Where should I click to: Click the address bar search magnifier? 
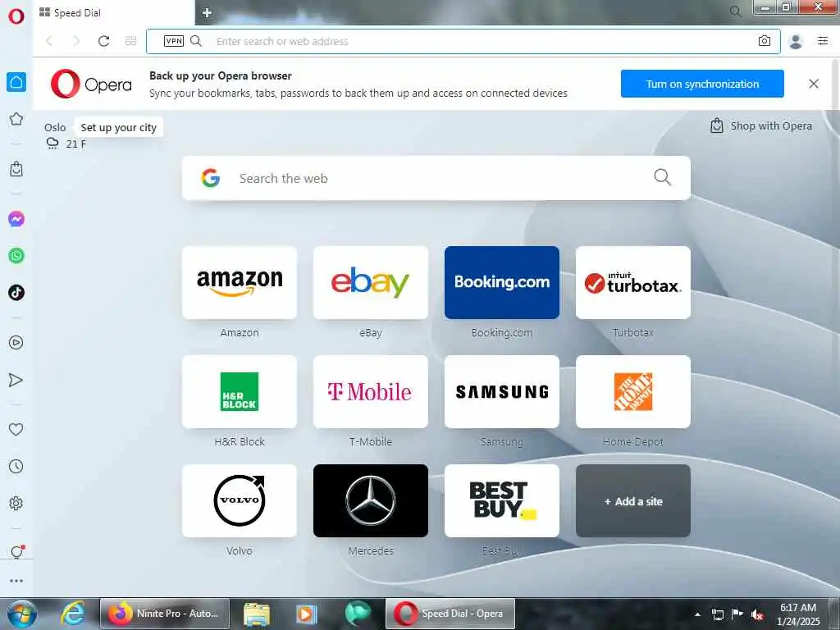click(x=196, y=41)
